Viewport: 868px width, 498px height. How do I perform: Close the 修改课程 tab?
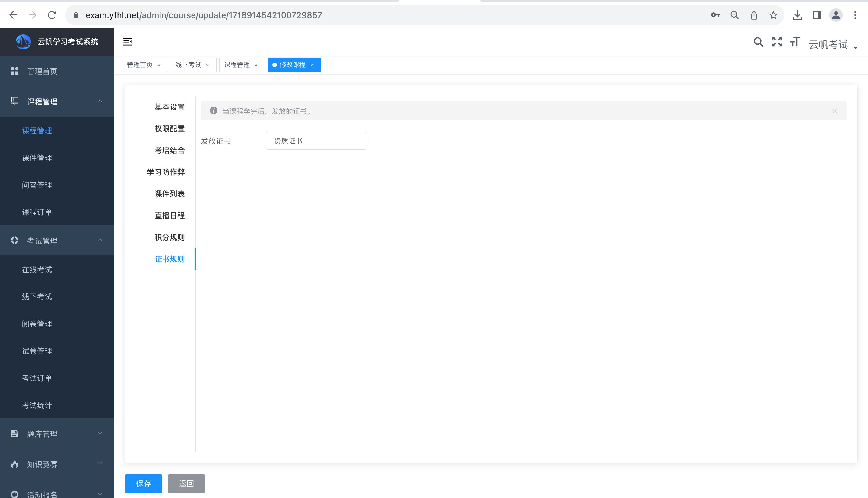tap(312, 65)
